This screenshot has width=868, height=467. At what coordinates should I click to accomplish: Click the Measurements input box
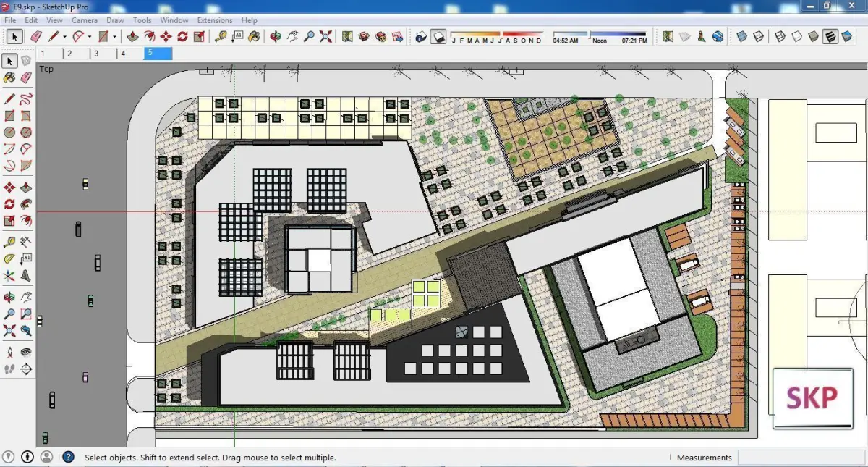point(801,458)
